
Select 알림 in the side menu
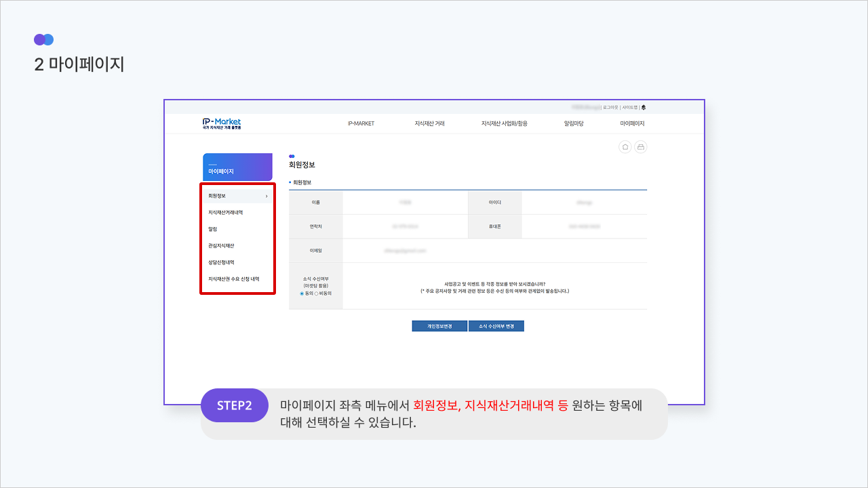(x=213, y=229)
